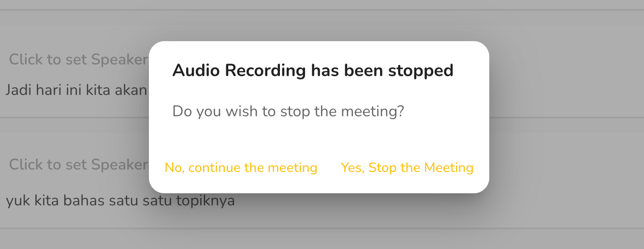Click the "Do you wish to stop the meeting?" message
Viewport: 644px width, 249px height.
click(288, 111)
